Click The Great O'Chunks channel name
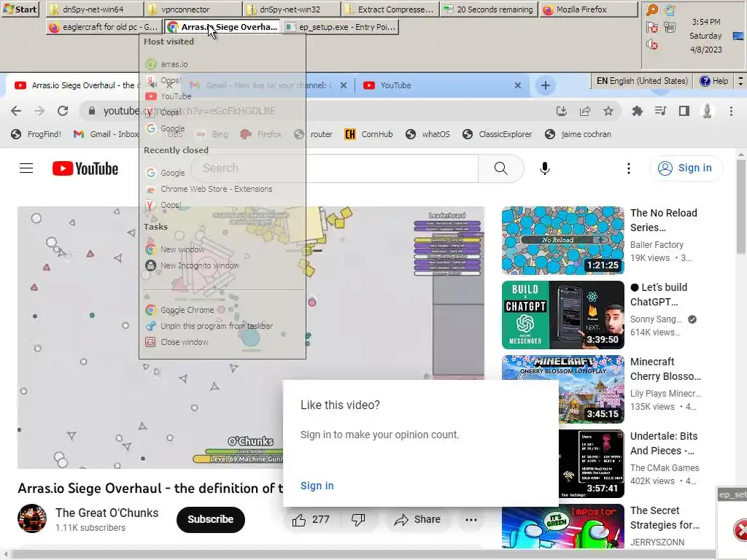This screenshot has width=747, height=560. coord(107,513)
